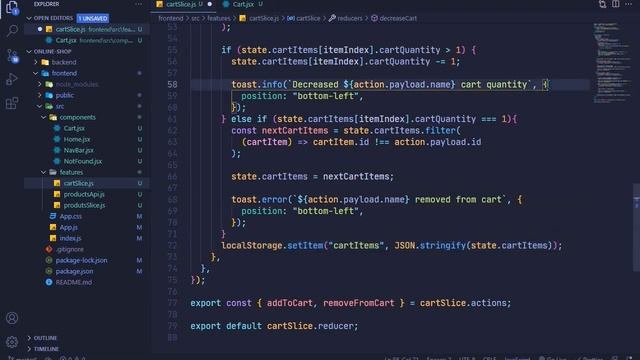640x360 pixels.
Task: Select Cart.jsx in Open Editors list
Action: (87, 40)
